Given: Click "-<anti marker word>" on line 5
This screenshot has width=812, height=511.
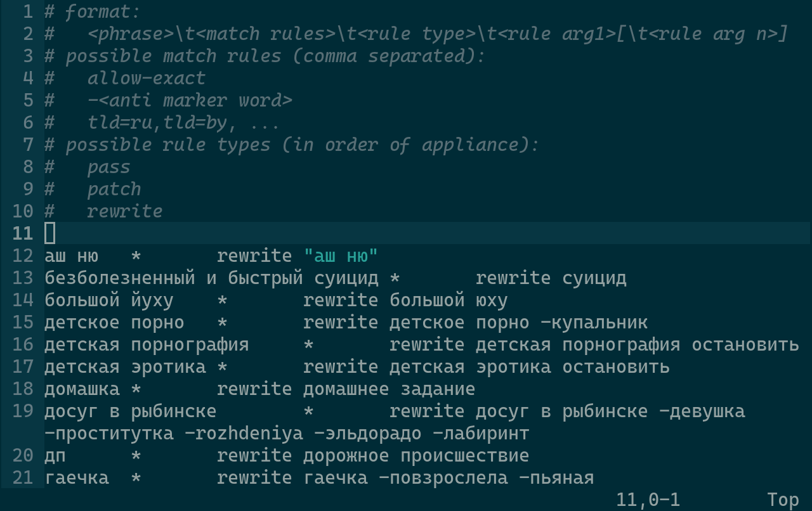Looking at the screenshot, I should coord(189,100).
